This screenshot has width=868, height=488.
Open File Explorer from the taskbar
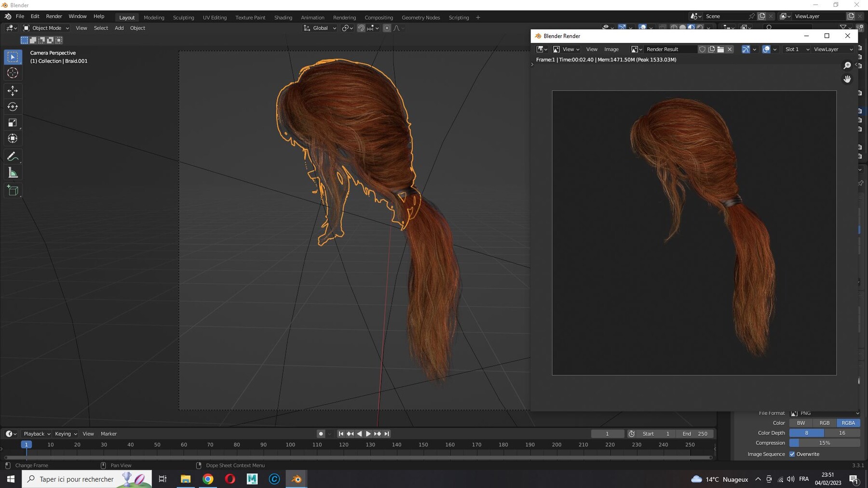186,479
